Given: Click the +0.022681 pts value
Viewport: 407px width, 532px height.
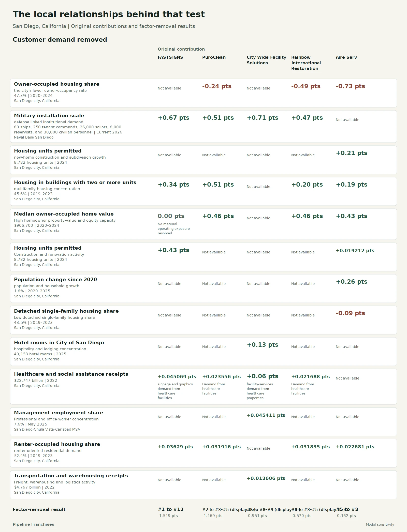Looking at the screenshot, I should pyautogui.click(x=355, y=447).
